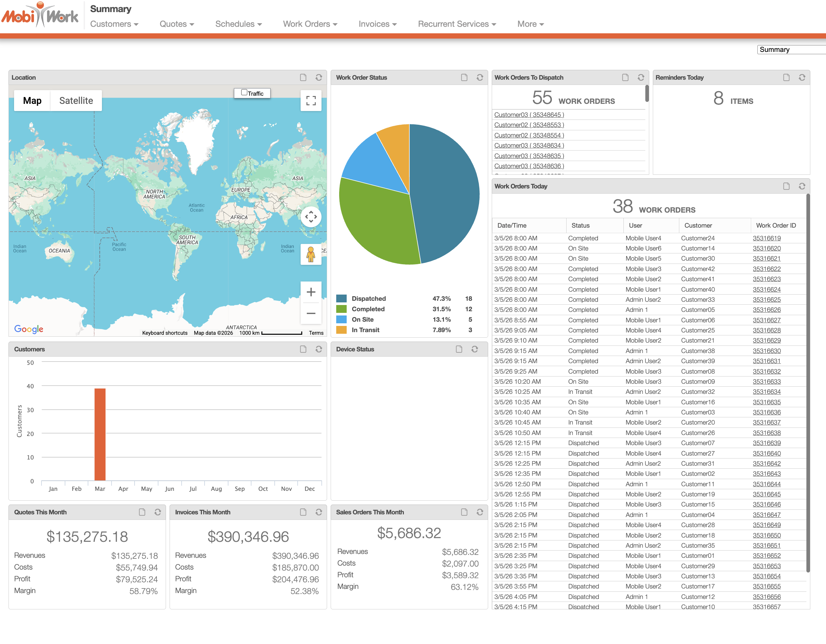Zoom in on the map
826x644 pixels.
coord(311,292)
